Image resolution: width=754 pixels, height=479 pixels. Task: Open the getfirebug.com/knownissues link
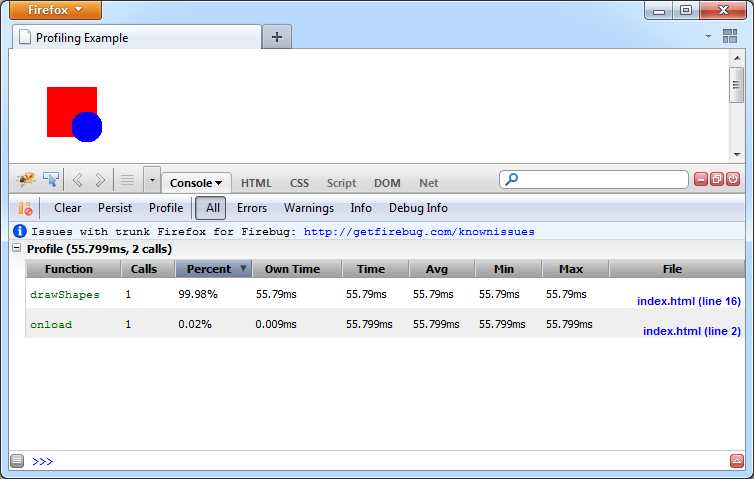(419, 231)
